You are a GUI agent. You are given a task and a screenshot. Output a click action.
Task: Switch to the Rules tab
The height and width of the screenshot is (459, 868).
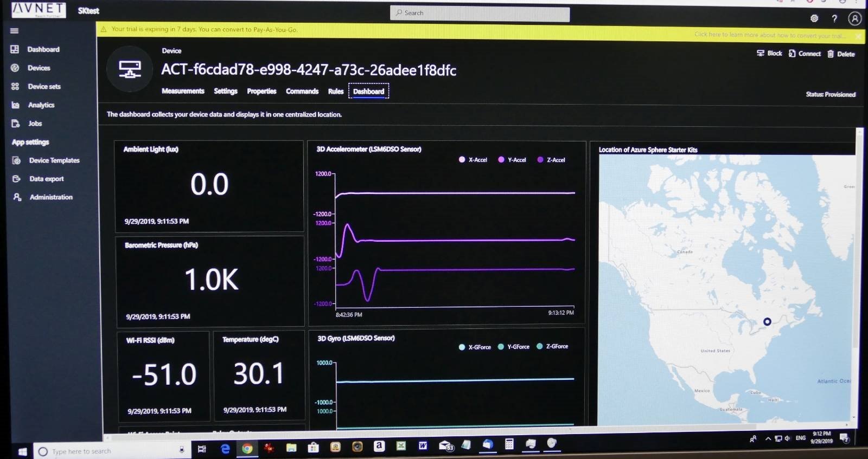click(336, 91)
